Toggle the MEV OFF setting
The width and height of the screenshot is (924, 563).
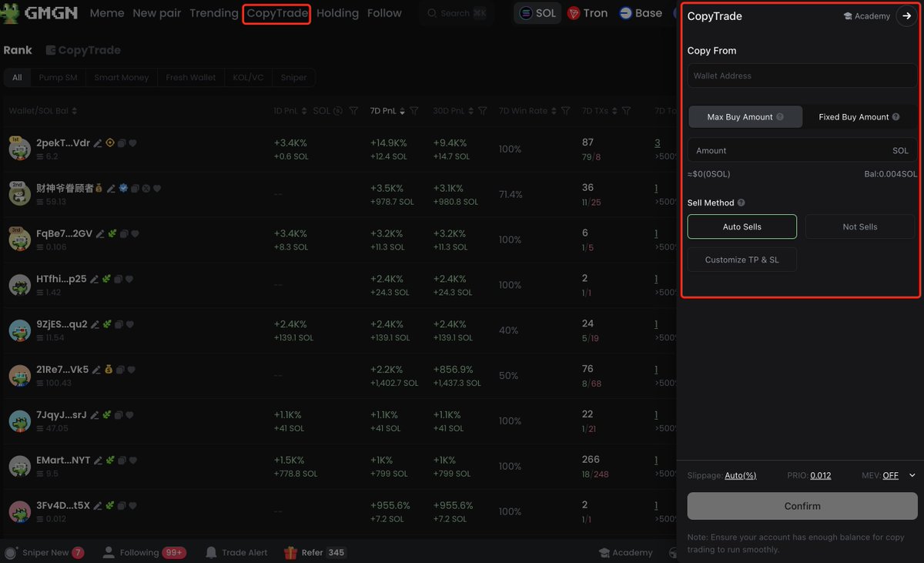[890, 475]
